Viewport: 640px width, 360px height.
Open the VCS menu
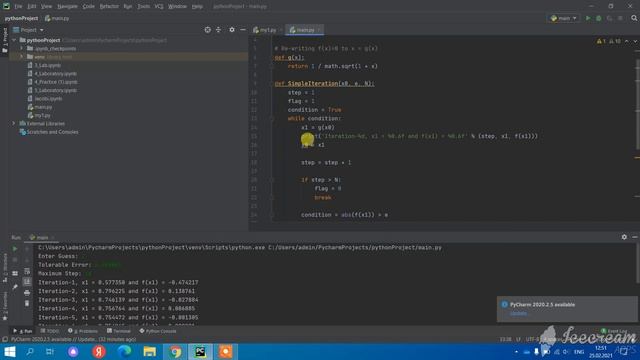click(x=159, y=7)
